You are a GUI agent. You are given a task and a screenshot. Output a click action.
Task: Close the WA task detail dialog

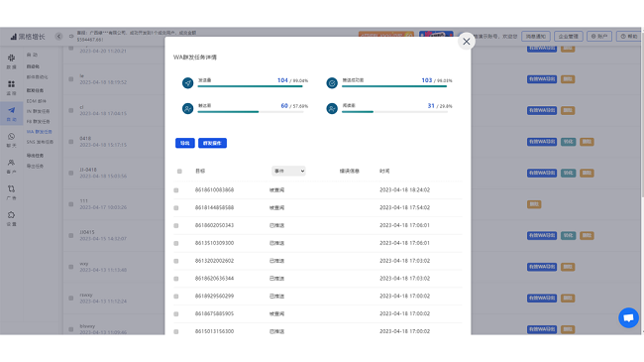point(467,41)
